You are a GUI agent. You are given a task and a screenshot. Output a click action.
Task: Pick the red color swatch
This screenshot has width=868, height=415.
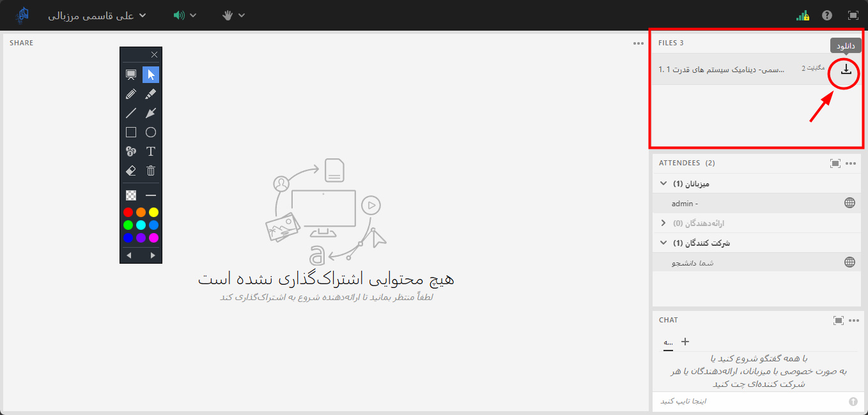click(x=128, y=212)
